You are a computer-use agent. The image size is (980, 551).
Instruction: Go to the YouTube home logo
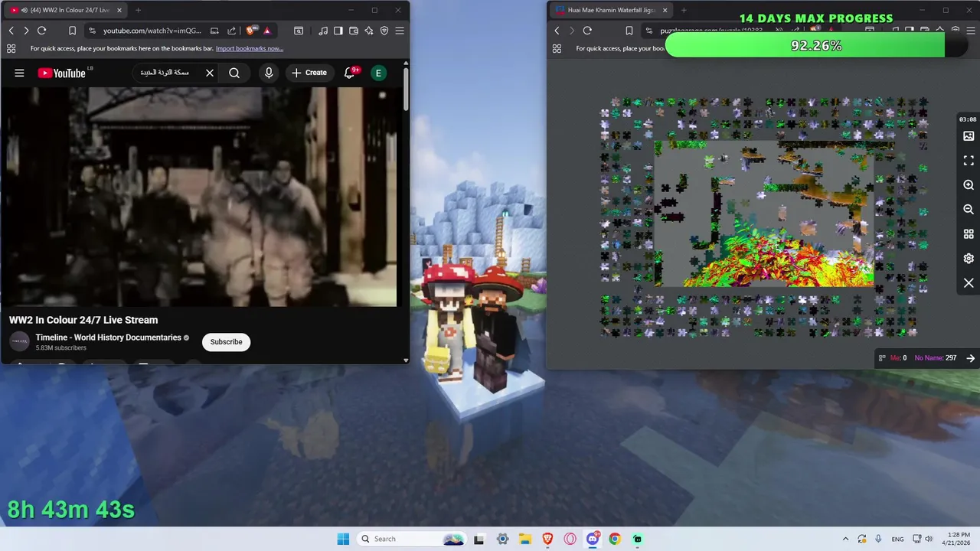tap(62, 73)
